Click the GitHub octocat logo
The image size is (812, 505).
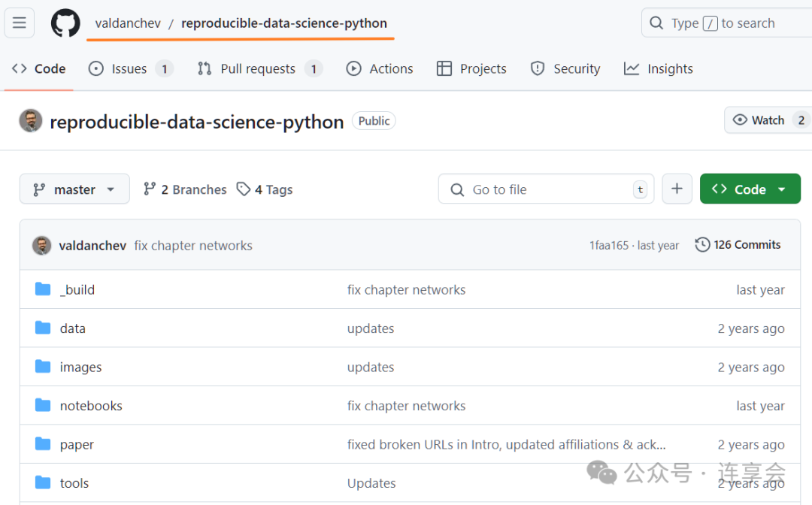click(x=65, y=23)
